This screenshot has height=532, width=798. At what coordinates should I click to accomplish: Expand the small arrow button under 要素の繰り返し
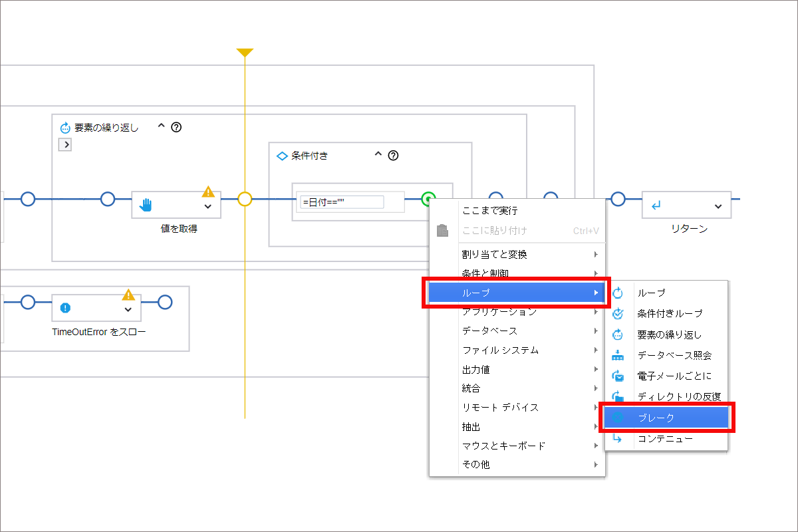click(65, 144)
